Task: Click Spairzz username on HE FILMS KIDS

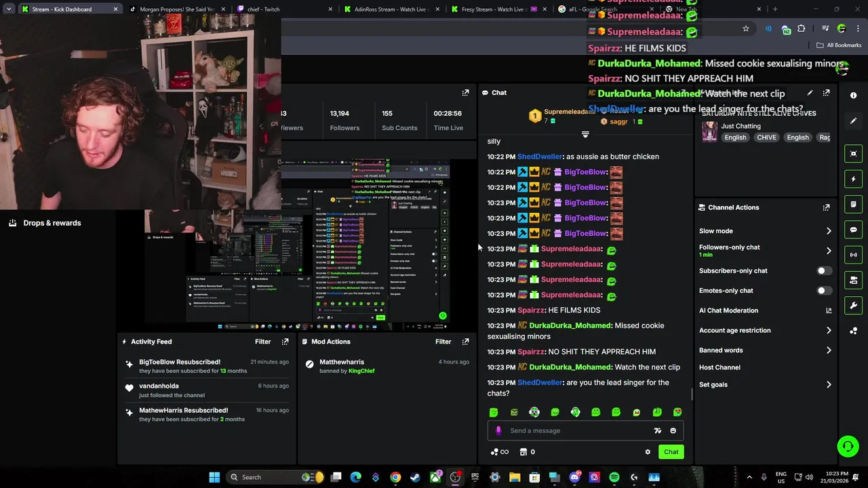Action: (x=531, y=310)
